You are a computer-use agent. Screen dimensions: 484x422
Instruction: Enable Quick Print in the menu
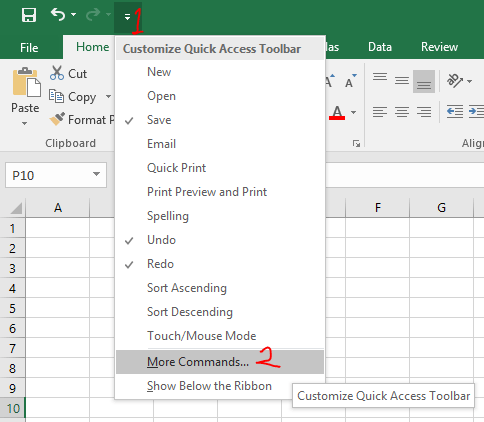(x=220, y=168)
